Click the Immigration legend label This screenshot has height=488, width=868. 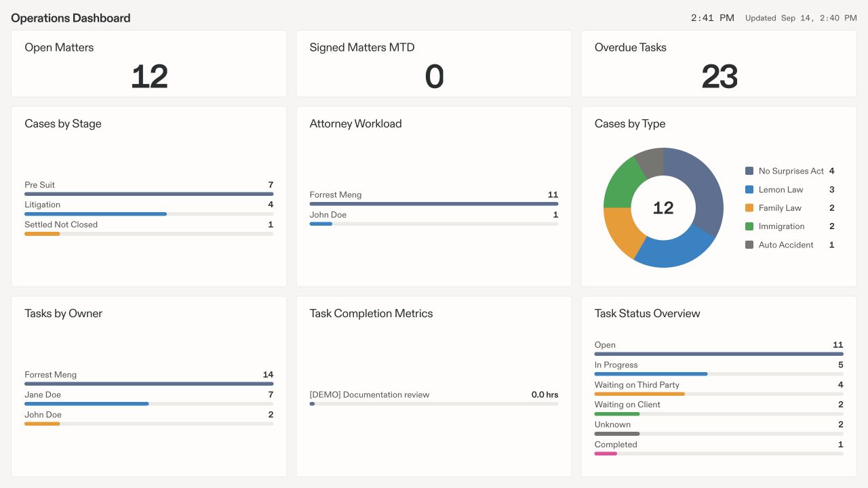[x=782, y=226]
